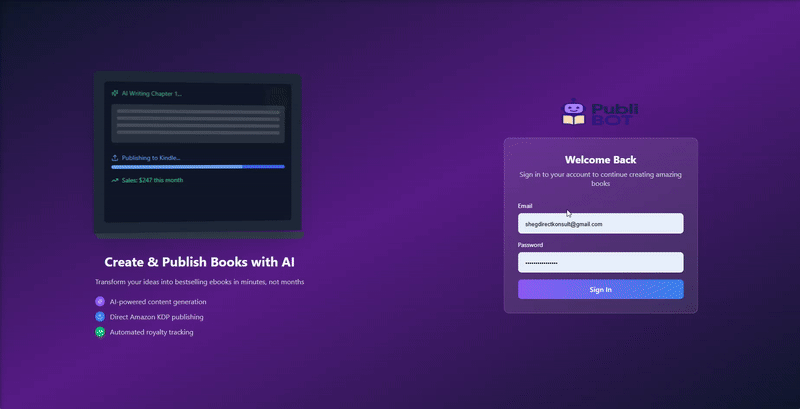Focus the Email input field
Viewport: 800px width, 409px height.
(x=600, y=224)
